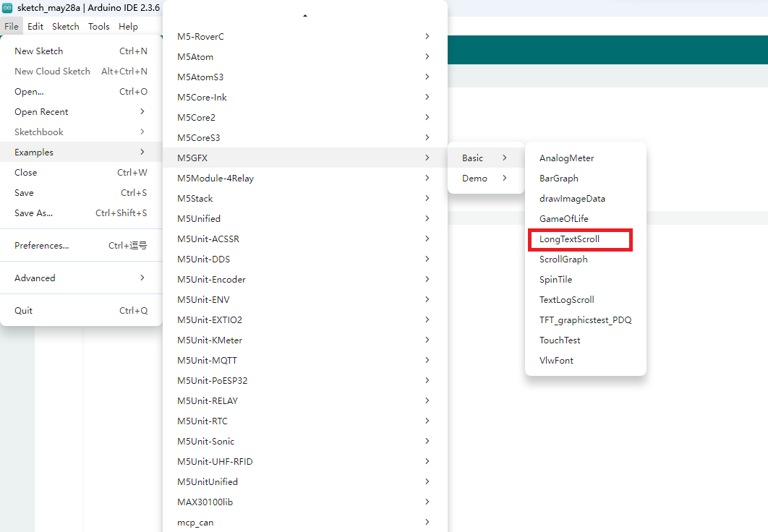
Task: Expand the M5Stack examples
Action: tap(304, 198)
